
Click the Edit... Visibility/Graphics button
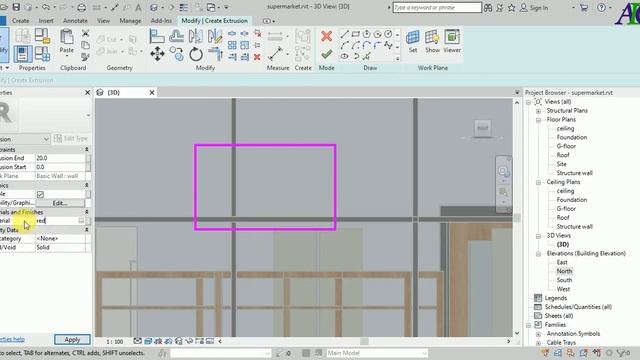coord(60,203)
